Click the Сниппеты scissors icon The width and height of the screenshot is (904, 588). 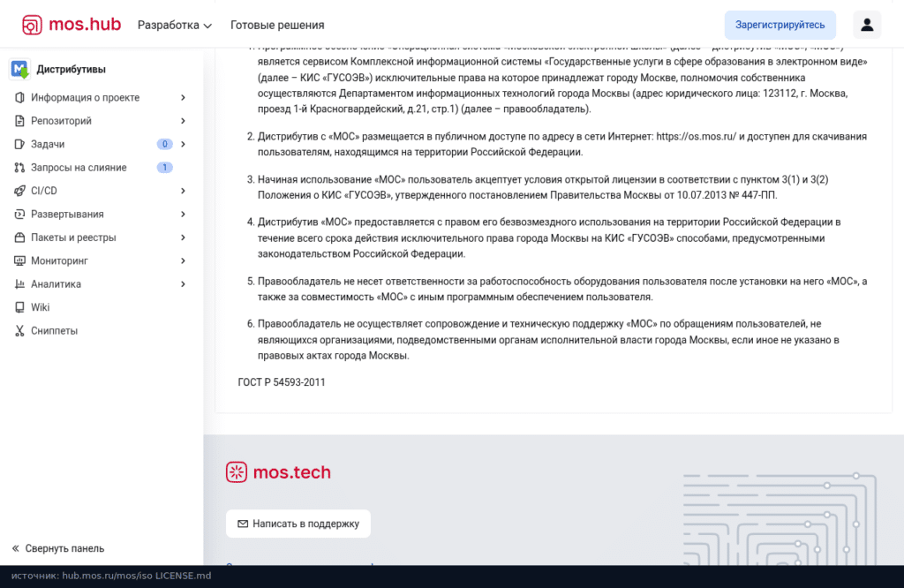[19, 330]
